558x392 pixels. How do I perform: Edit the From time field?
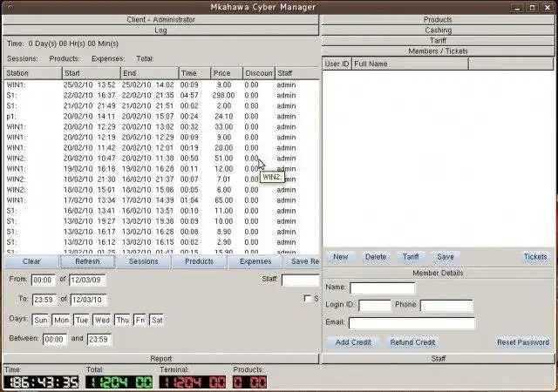[x=44, y=280]
